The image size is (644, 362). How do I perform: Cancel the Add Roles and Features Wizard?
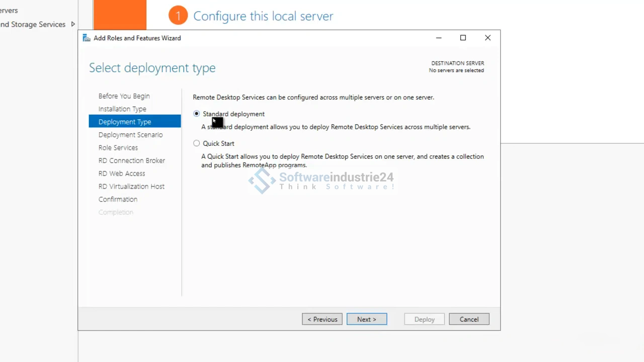tap(469, 319)
